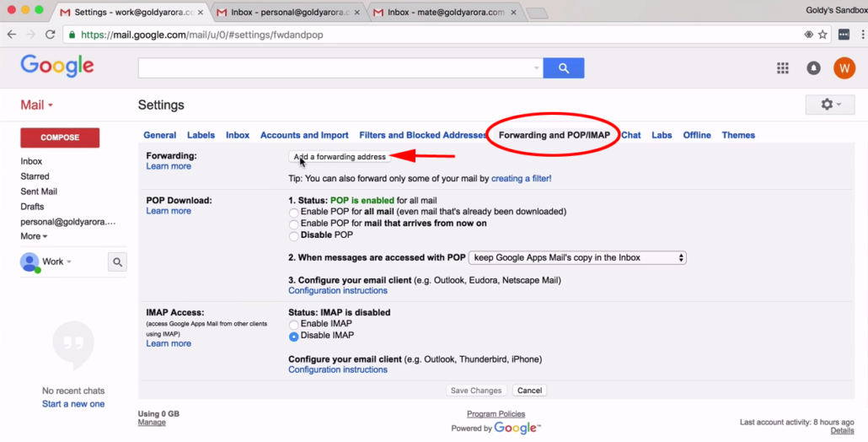Click Learn more under POP Download
The width and height of the screenshot is (868, 442).
coord(169,211)
